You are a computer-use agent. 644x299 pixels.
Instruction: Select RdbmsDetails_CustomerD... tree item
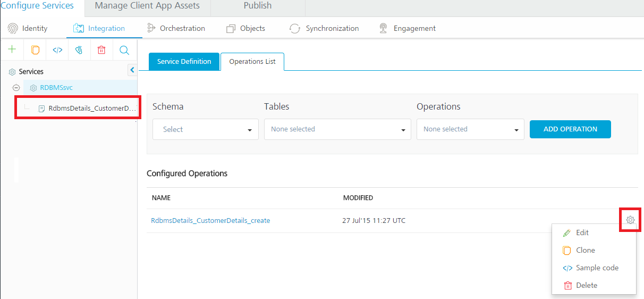(87, 108)
